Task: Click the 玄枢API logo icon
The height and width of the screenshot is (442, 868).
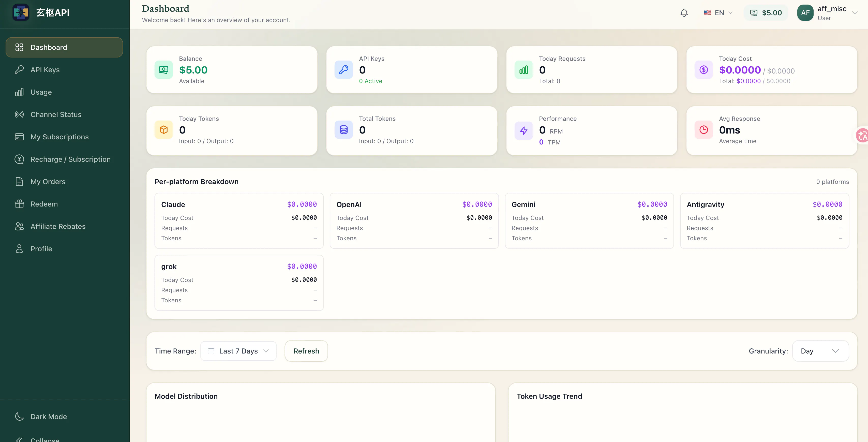Action: 21,12
